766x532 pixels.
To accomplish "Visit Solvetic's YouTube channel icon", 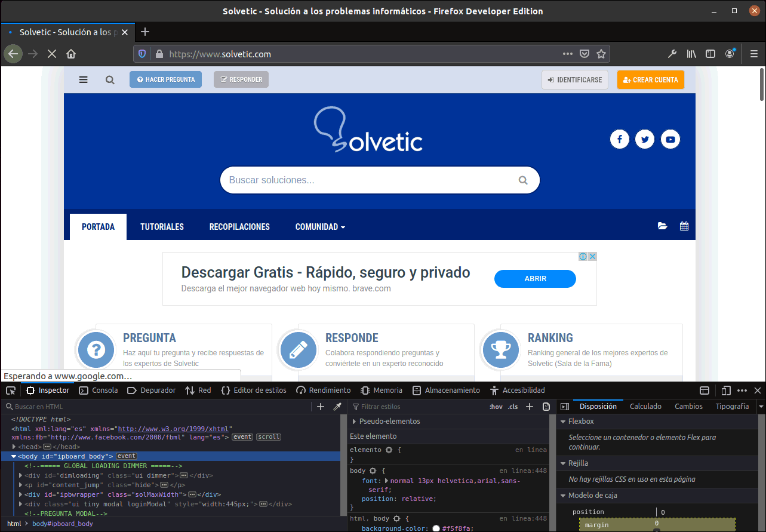I will pos(670,139).
